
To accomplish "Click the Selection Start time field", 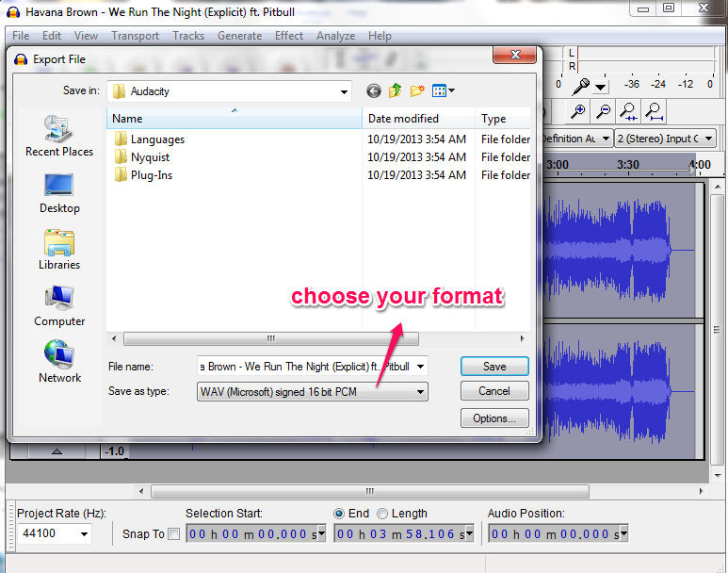I will tap(252, 533).
